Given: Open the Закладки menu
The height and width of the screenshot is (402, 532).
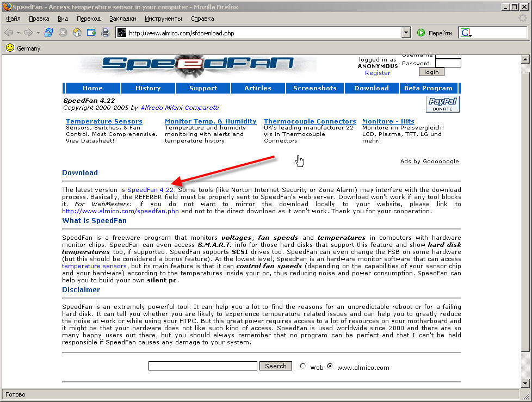Looking at the screenshot, I should [123, 18].
